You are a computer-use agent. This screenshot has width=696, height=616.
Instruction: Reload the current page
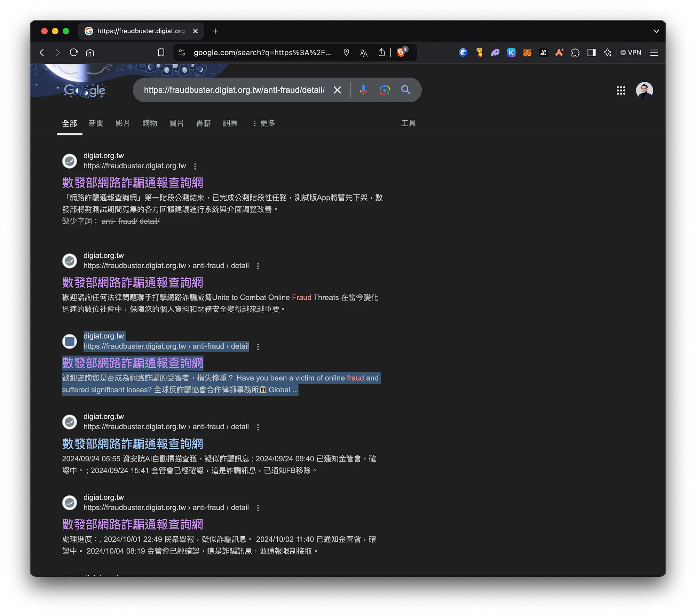coord(74,53)
